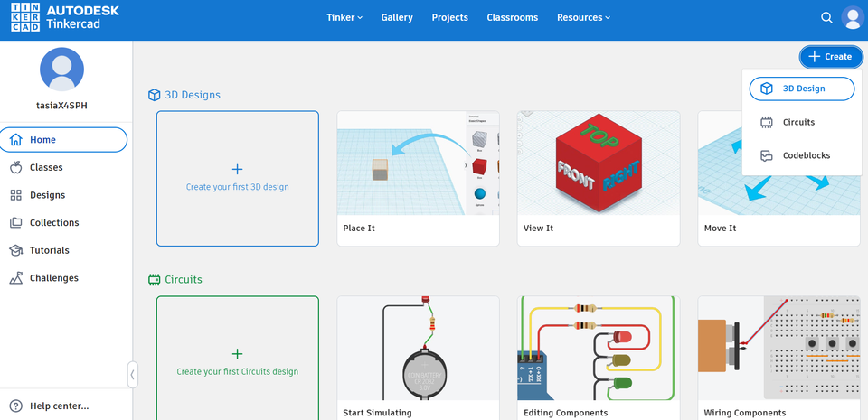868x420 pixels.
Task: Click the Create button
Action: click(x=831, y=56)
